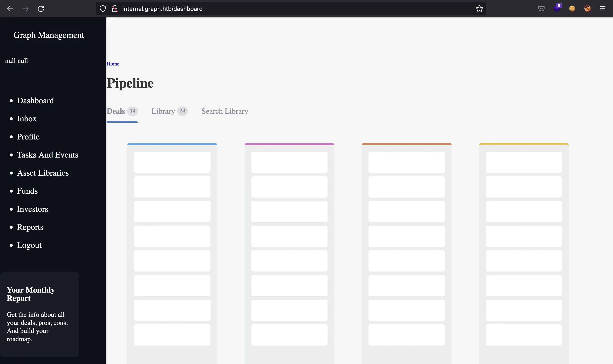Click the browser back arrow
Screen dimensions: 613x364
(x=10, y=8)
